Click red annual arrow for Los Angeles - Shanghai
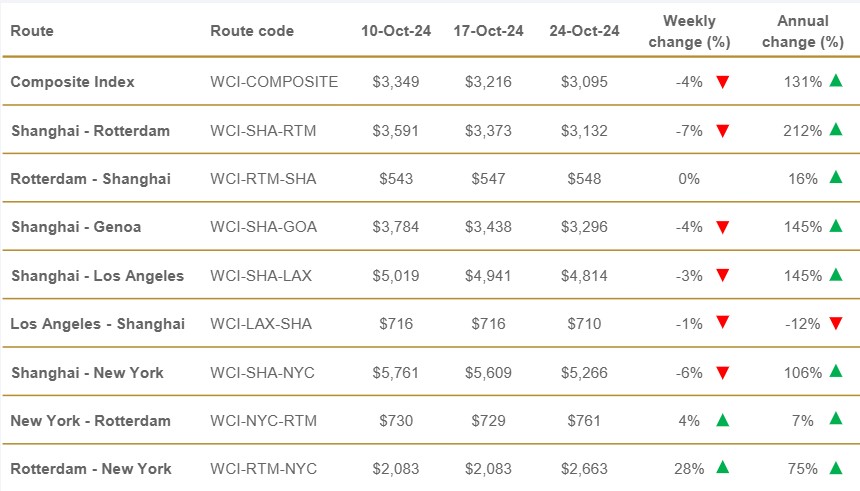The width and height of the screenshot is (860, 491). click(835, 323)
